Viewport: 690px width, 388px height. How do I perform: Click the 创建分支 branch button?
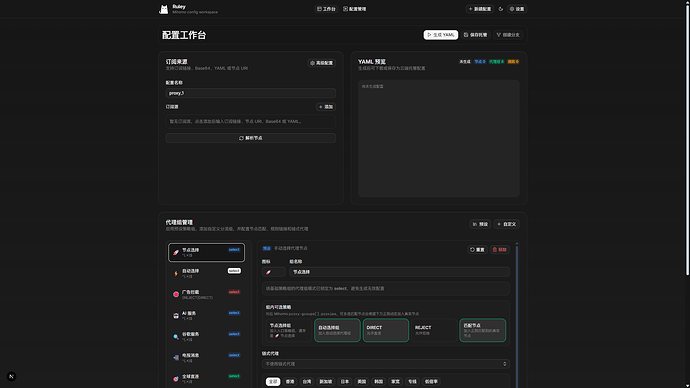[x=508, y=35]
